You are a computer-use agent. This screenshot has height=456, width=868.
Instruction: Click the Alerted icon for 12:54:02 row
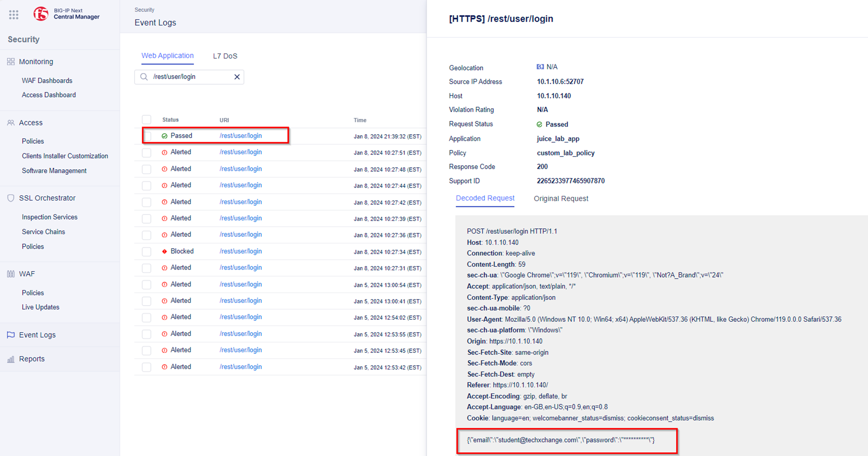point(164,317)
